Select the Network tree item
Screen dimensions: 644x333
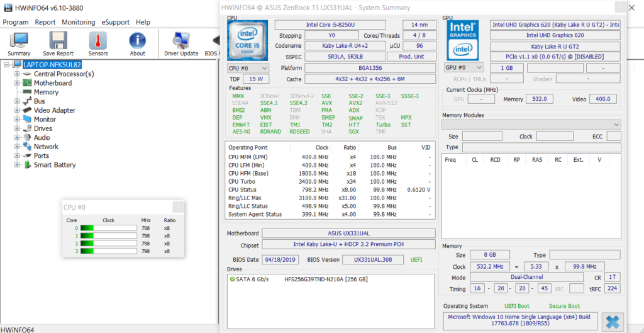click(x=46, y=146)
